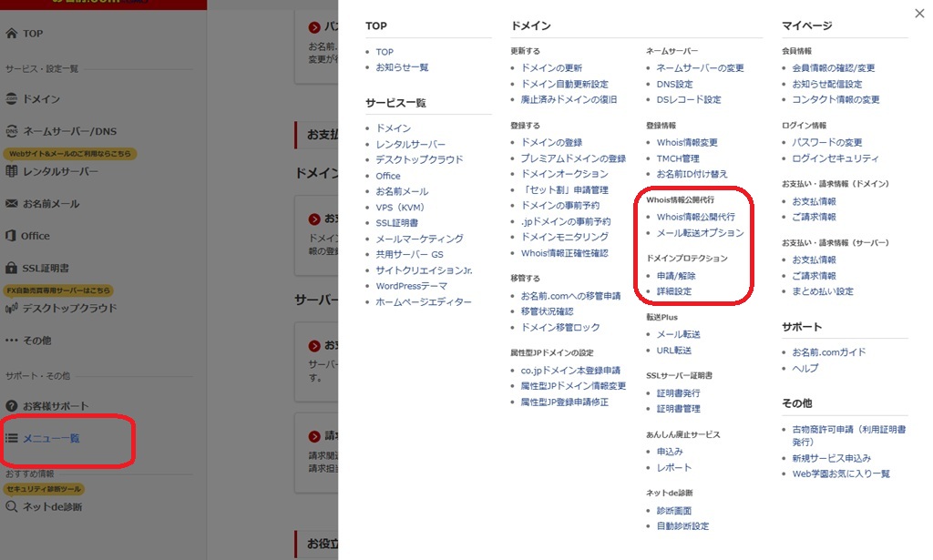Open URL転送 link under 転送Plus
The width and height of the screenshot is (933, 560).
coord(674,351)
